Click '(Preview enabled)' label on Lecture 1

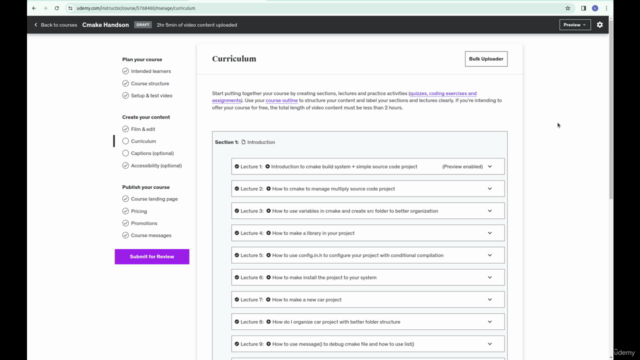point(462,167)
